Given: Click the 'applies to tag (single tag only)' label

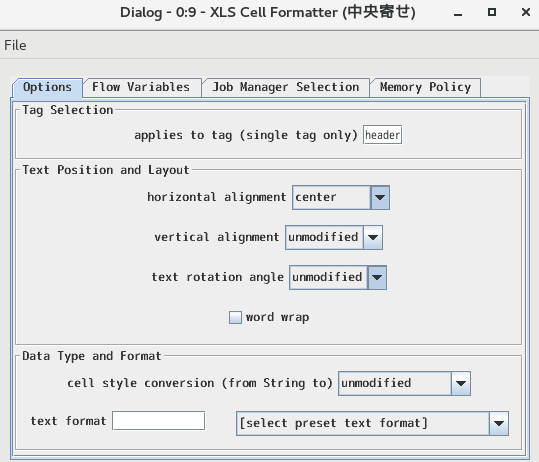Looking at the screenshot, I should tap(246, 135).
